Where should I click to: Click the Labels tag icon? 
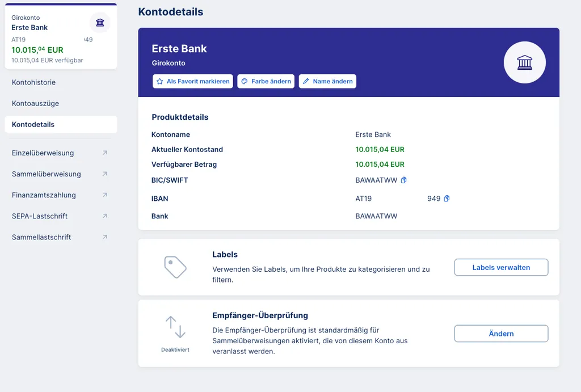(175, 267)
